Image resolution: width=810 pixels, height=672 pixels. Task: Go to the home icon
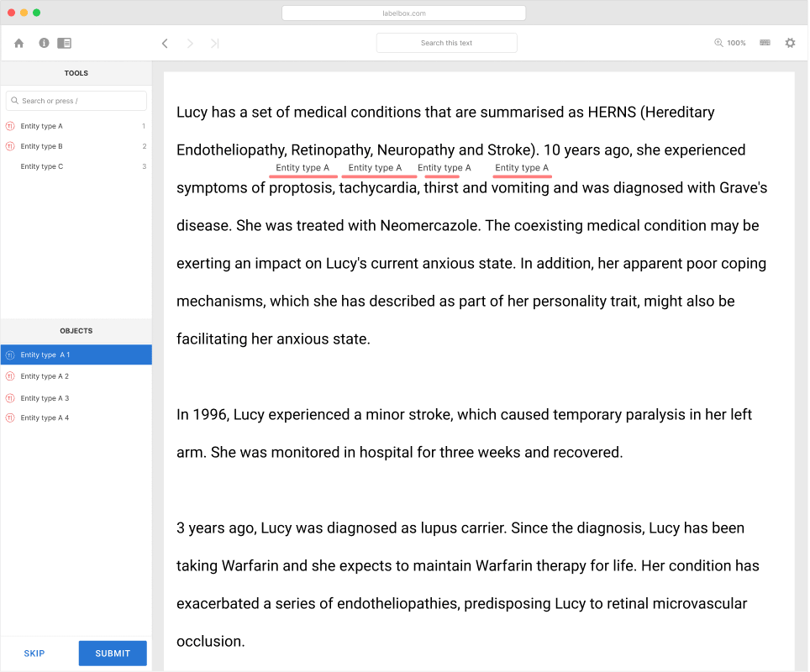click(19, 44)
